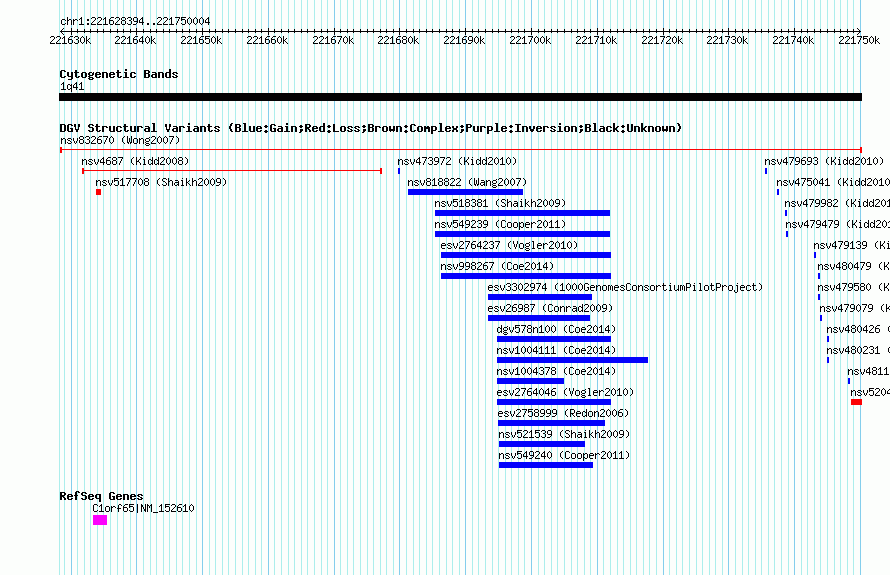Click the 221720k ruler position
The height and width of the screenshot is (575, 890).
(x=662, y=40)
